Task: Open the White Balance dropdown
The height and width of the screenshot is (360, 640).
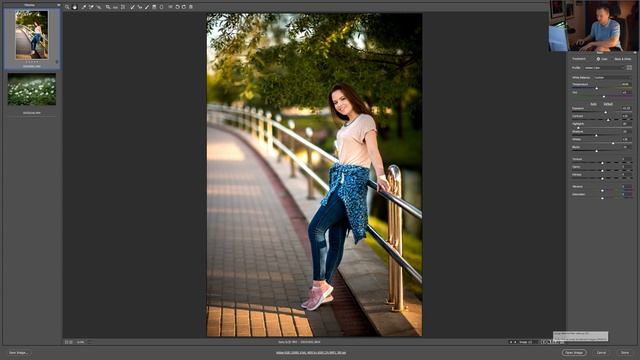Action: pyautogui.click(x=612, y=78)
